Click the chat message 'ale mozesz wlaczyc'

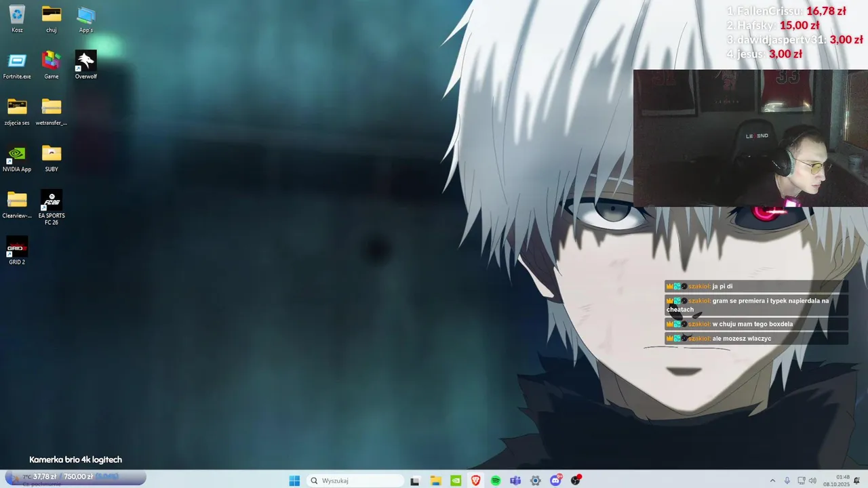point(756,338)
